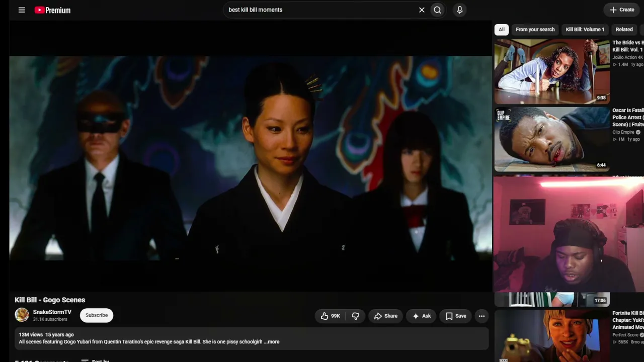644x362 pixels.
Task: Visit Perfect Score channel
Action: (x=625, y=335)
